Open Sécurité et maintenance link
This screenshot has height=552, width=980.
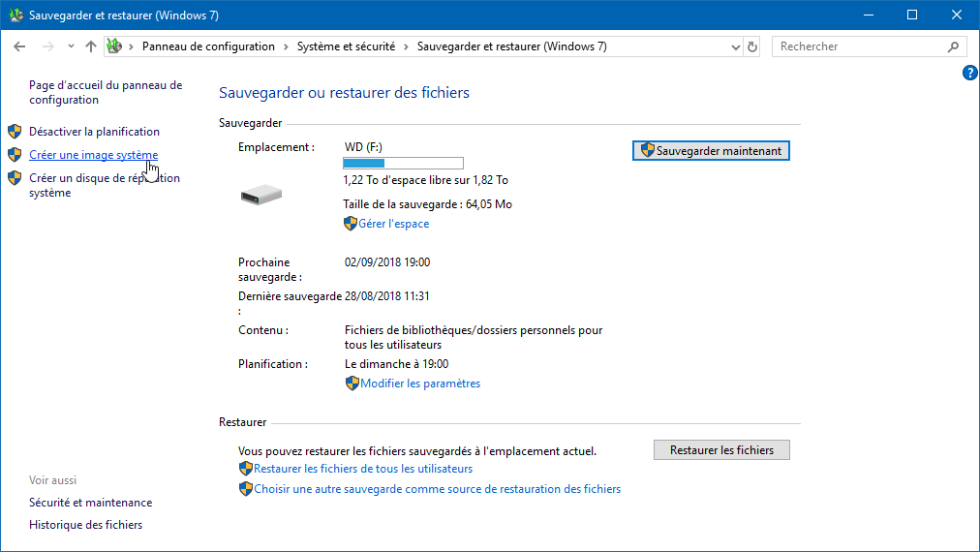click(x=91, y=503)
